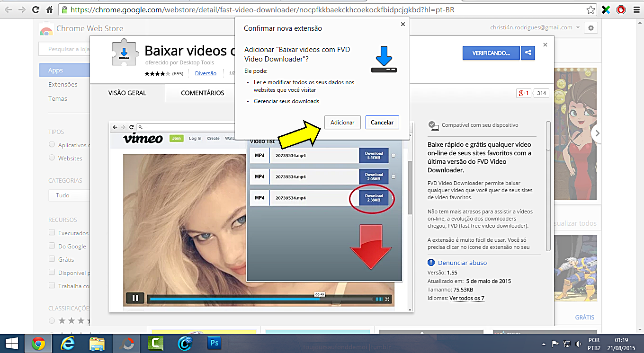Click the red Opera-style extension icon
The height and width of the screenshot is (353, 644).
(x=621, y=9)
